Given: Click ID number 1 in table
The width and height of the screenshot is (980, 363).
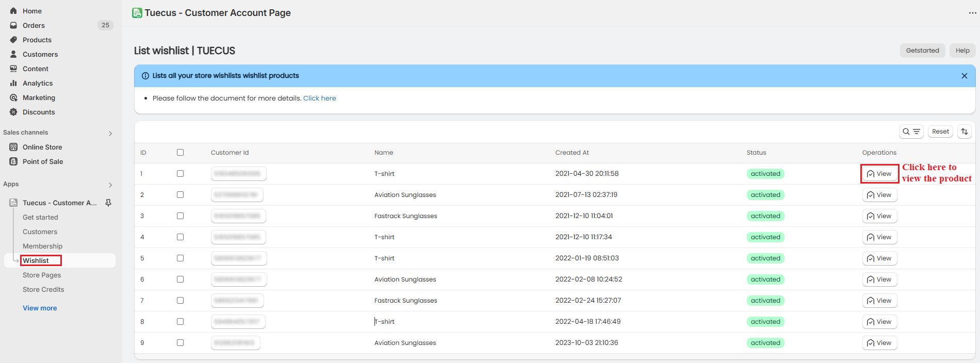Looking at the screenshot, I should click(x=141, y=174).
